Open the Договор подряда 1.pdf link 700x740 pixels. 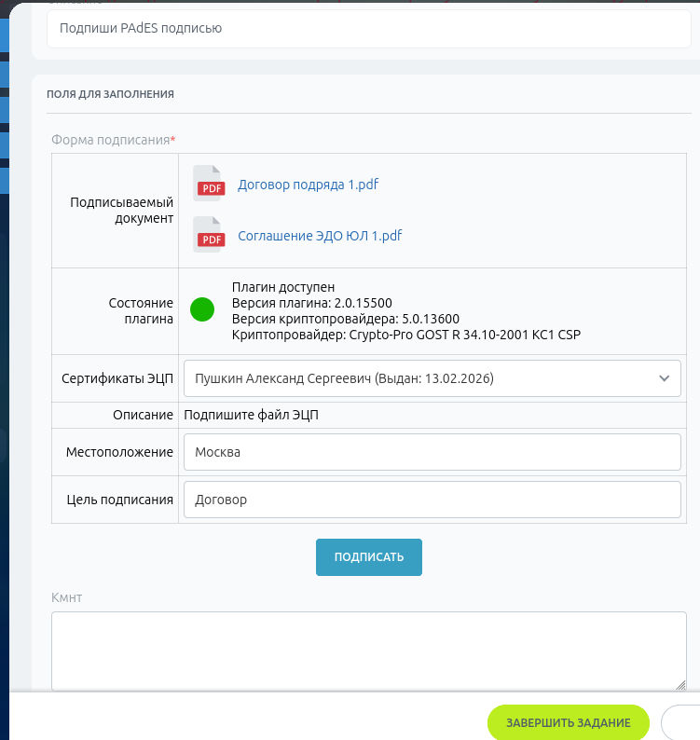tap(308, 185)
